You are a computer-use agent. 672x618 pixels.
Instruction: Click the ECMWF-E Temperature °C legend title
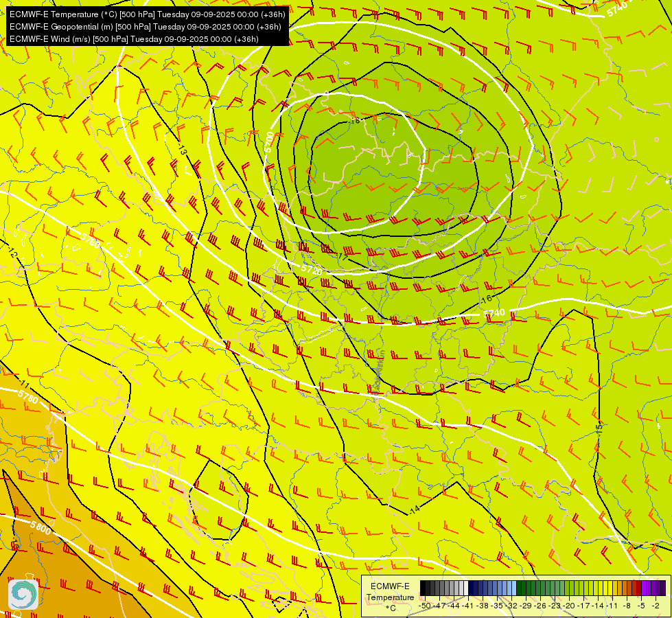390,597
